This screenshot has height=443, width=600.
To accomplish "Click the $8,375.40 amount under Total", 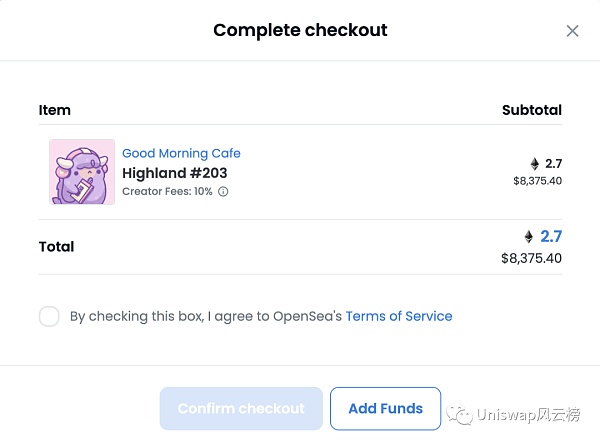I will (531, 258).
